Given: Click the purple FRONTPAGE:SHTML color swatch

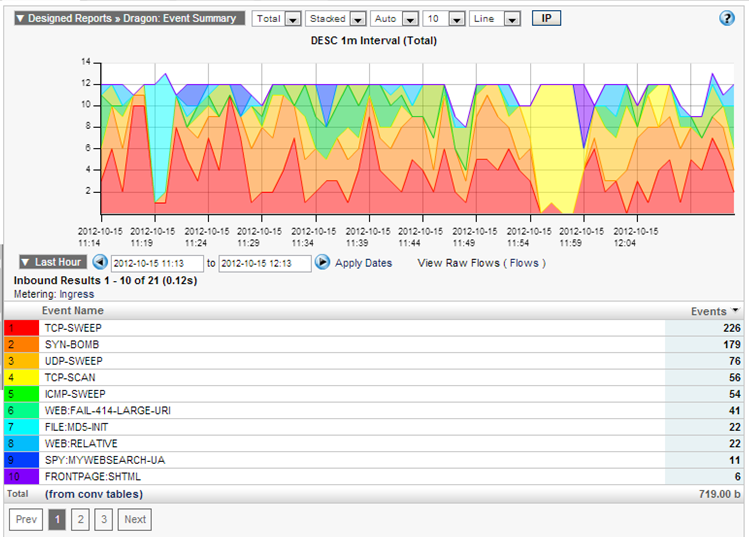Looking at the screenshot, I should coord(21,477).
